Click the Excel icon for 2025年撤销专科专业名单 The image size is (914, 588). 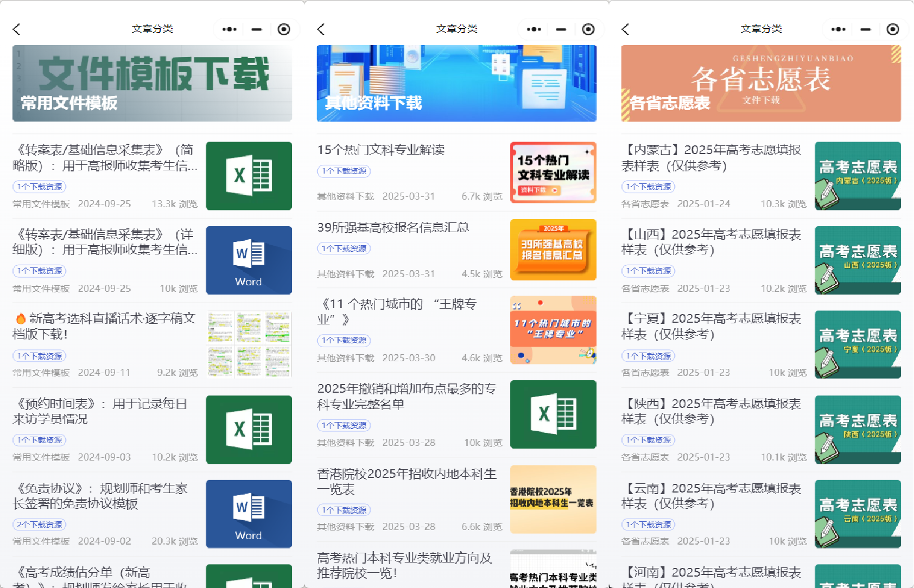(x=553, y=414)
